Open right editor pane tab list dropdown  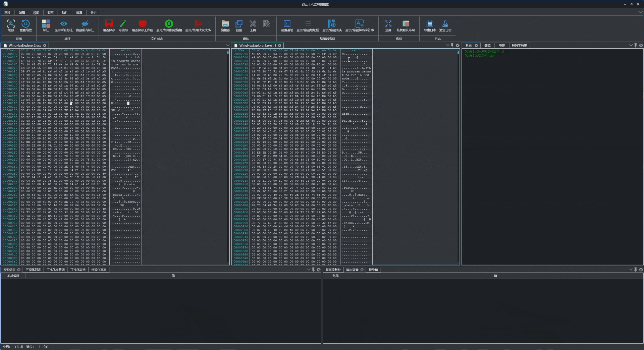pyautogui.click(x=447, y=45)
